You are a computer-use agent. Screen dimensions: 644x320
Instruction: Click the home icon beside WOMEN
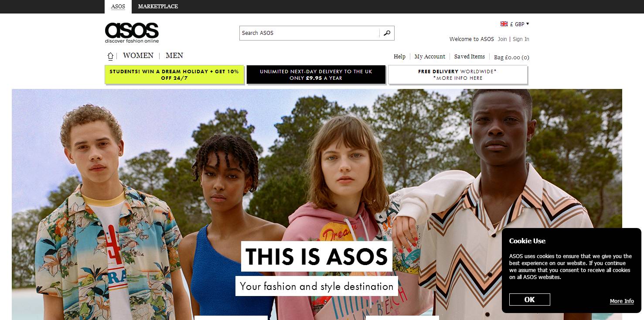(x=110, y=56)
